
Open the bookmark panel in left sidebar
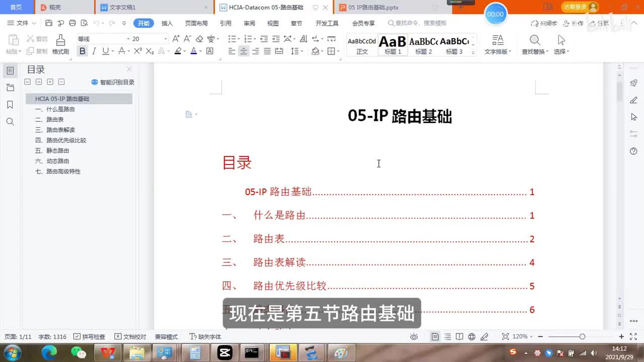coord(10,105)
